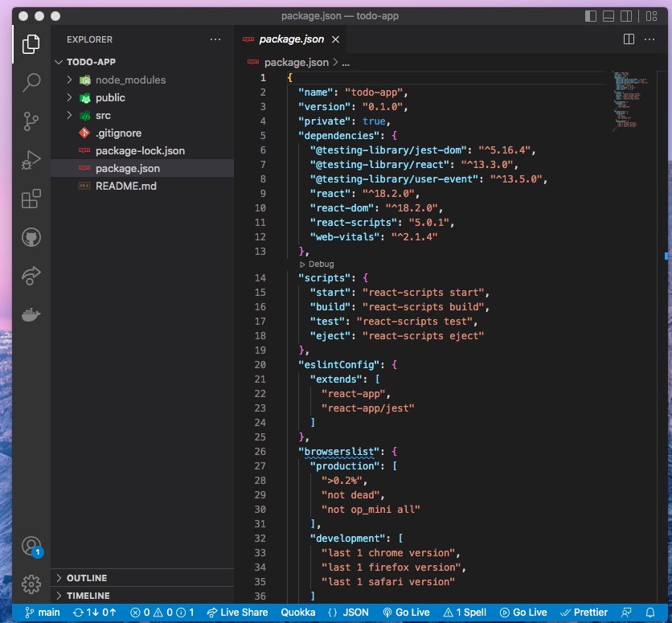Expand the OUTLINE section
The height and width of the screenshot is (623, 672).
142,578
